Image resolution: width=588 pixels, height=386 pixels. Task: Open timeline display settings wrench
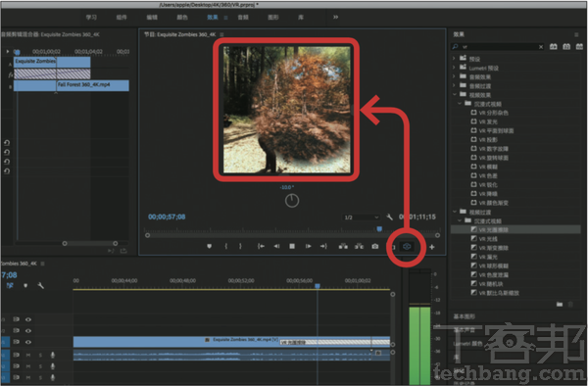coord(40,285)
